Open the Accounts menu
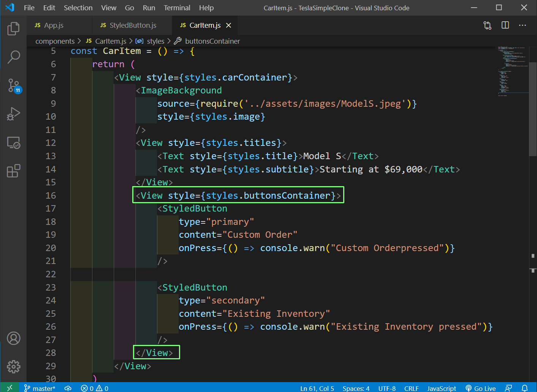537x392 pixels. (13, 338)
